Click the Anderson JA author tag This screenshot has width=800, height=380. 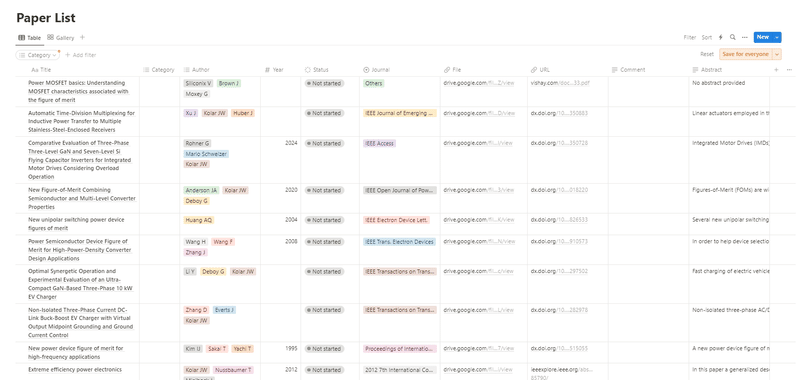(x=201, y=190)
